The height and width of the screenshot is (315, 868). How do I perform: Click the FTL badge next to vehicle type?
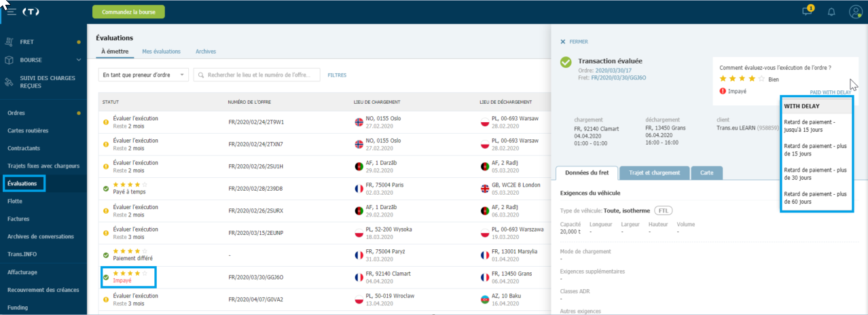point(664,210)
